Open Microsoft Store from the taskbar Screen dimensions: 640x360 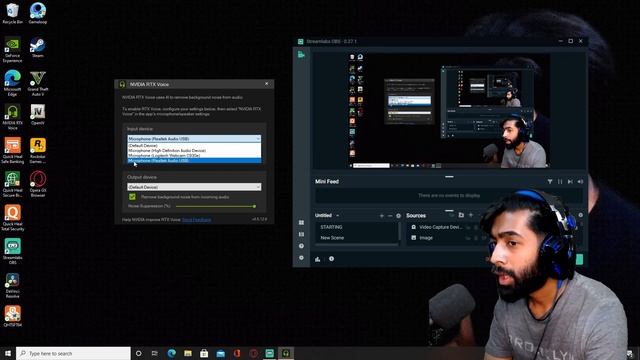204,353
